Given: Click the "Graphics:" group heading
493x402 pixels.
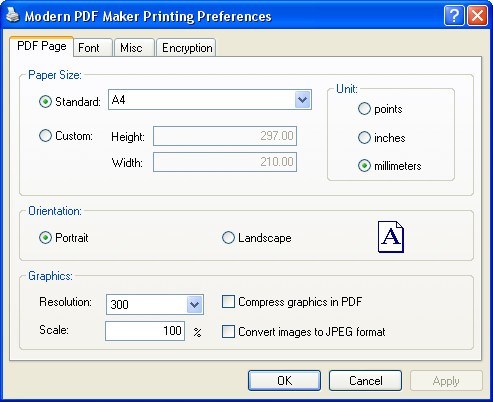Looking at the screenshot, I should (50, 276).
